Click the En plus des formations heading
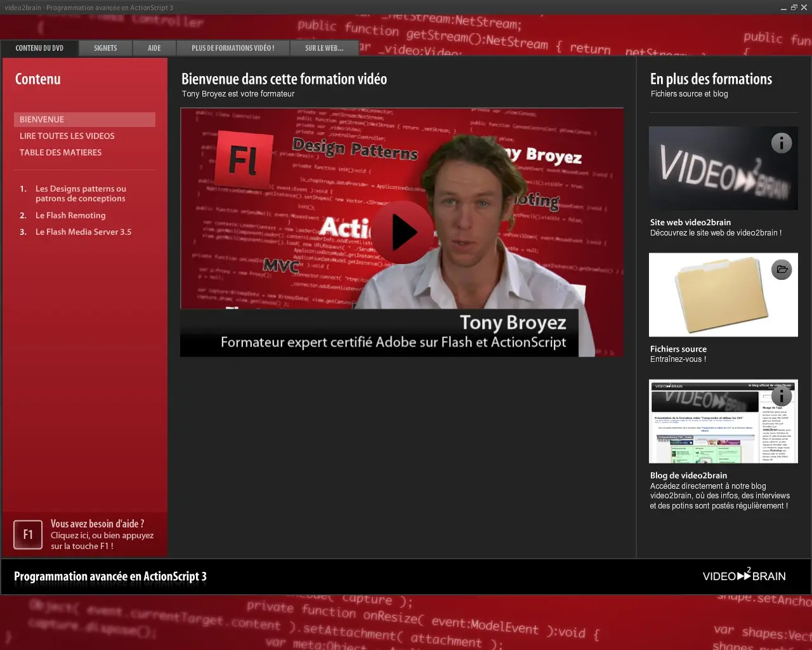The width and height of the screenshot is (812, 650). click(711, 79)
